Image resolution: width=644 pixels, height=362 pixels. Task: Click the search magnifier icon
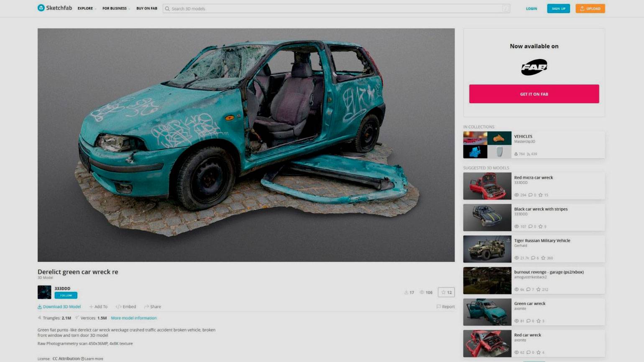(x=167, y=9)
